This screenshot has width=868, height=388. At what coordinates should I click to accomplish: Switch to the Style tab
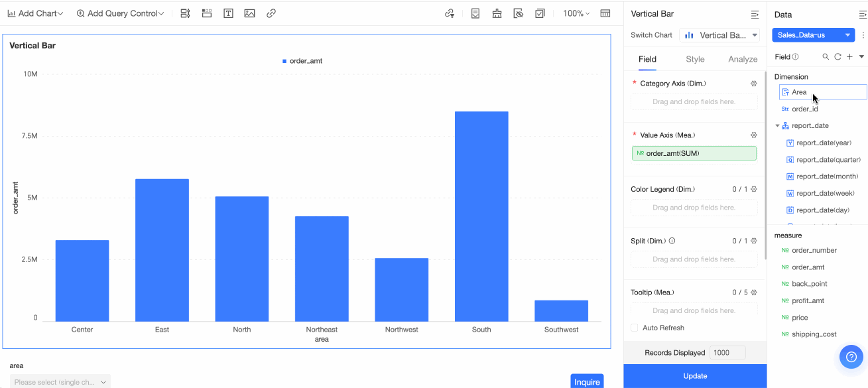click(x=695, y=59)
